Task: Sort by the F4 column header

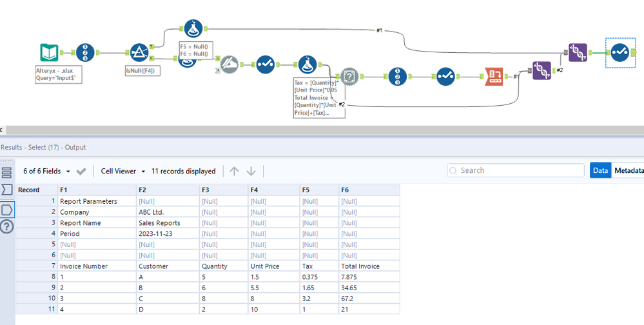Action: [274, 190]
